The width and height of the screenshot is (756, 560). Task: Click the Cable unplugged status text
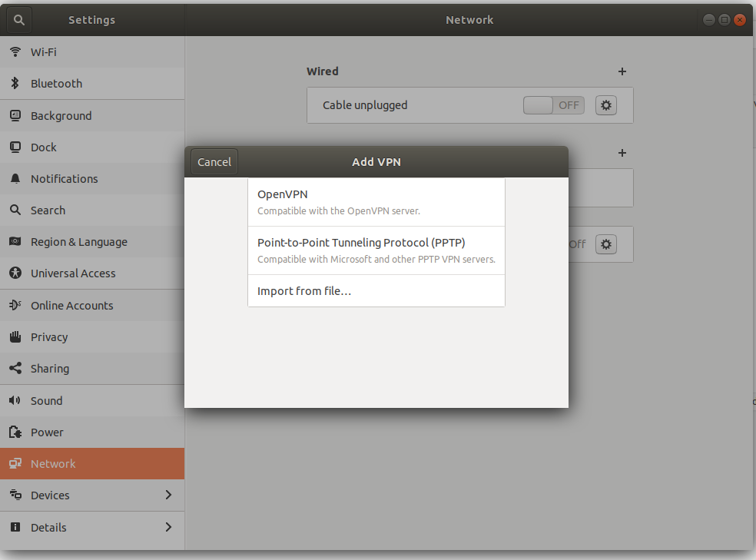point(365,105)
